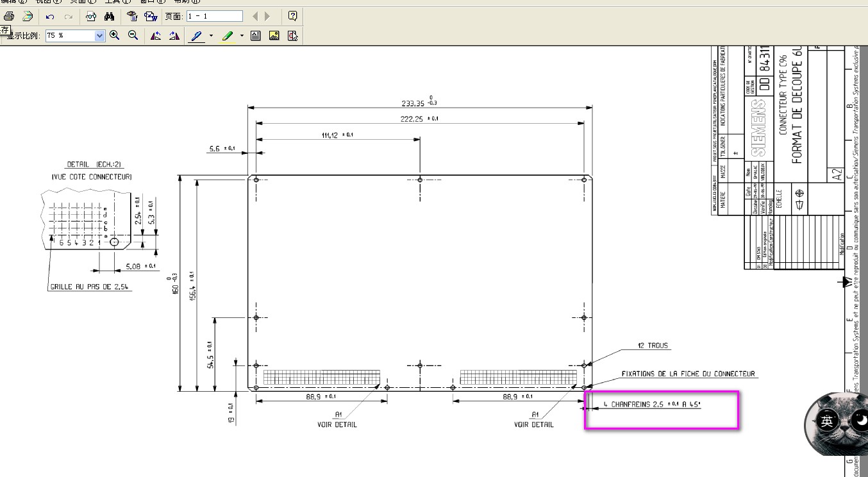Open the zoom percentage dropdown
868x477 pixels.
[x=99, y=36]
